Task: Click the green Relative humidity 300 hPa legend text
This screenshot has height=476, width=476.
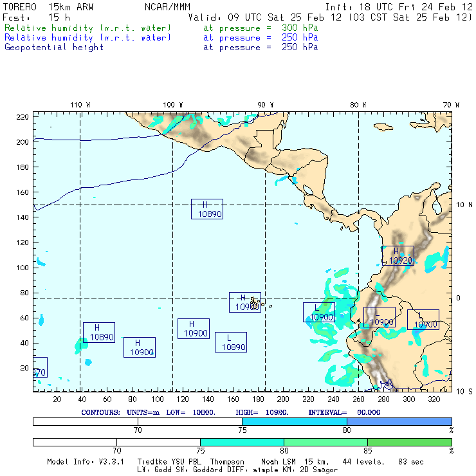Action: [x=88, y=28]
